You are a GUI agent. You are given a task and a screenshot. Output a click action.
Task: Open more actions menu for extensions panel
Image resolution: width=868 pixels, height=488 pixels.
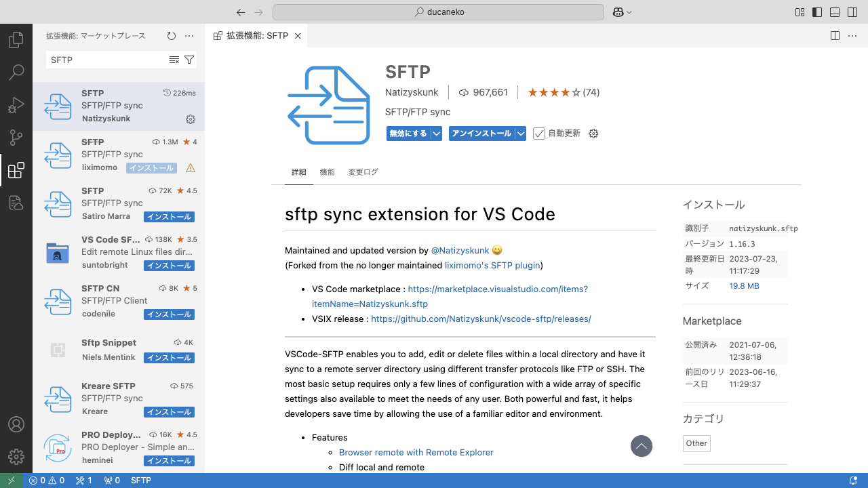(189, 36)
